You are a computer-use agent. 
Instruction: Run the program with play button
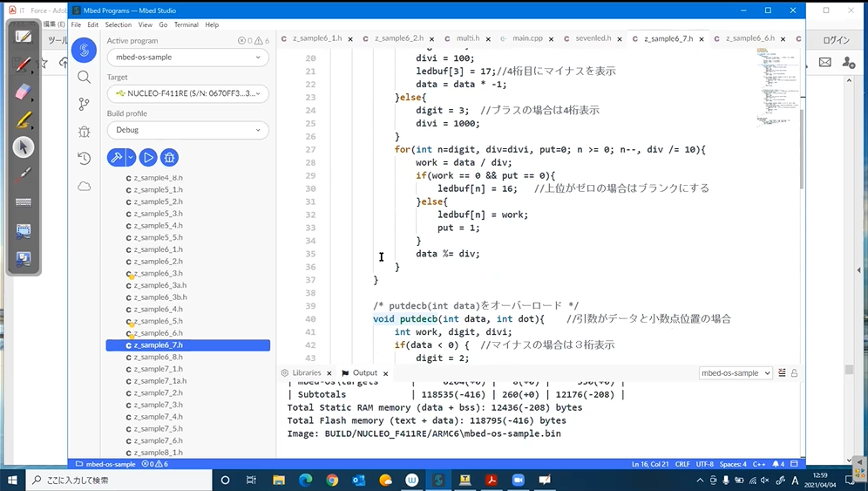coord(148,157)
